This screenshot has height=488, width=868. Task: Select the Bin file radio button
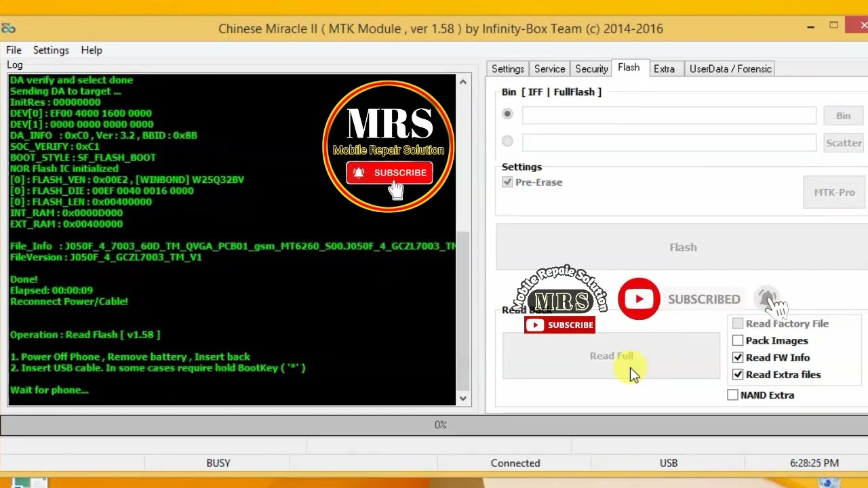click(507, 114)
